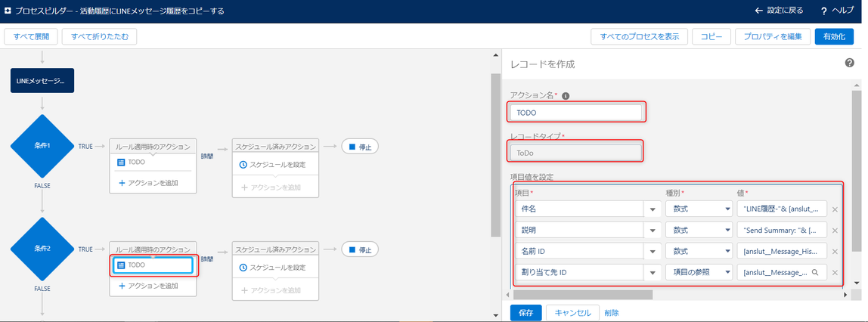868x322 pixels.
Task: Open 項目の参照 type dropdown for 割り当て先 ID
Action: point(699,272)
